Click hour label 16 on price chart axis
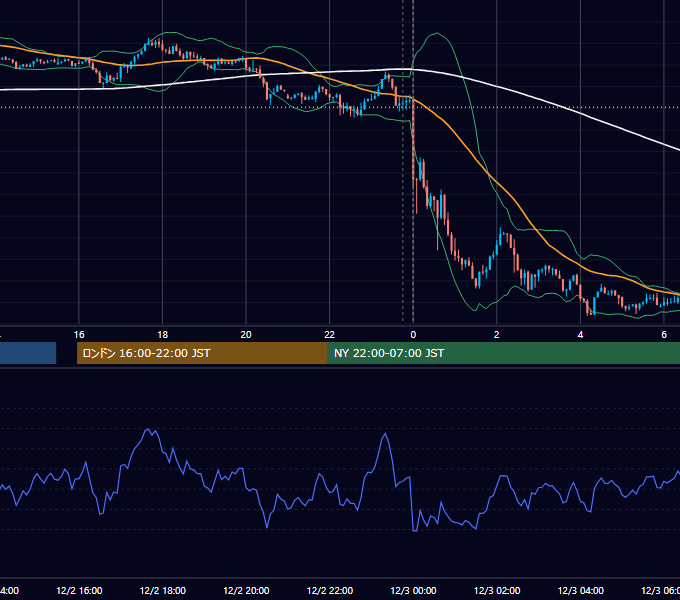 (79, 335)
